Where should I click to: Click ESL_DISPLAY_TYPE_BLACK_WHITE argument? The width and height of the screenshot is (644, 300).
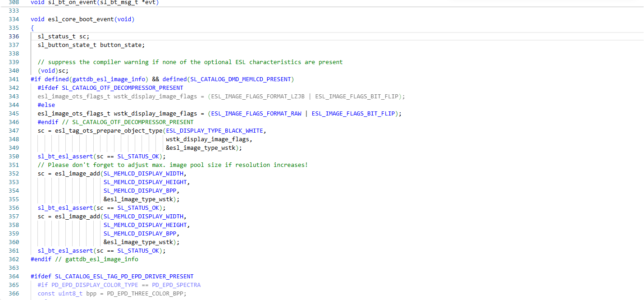(x=214, y=131)
